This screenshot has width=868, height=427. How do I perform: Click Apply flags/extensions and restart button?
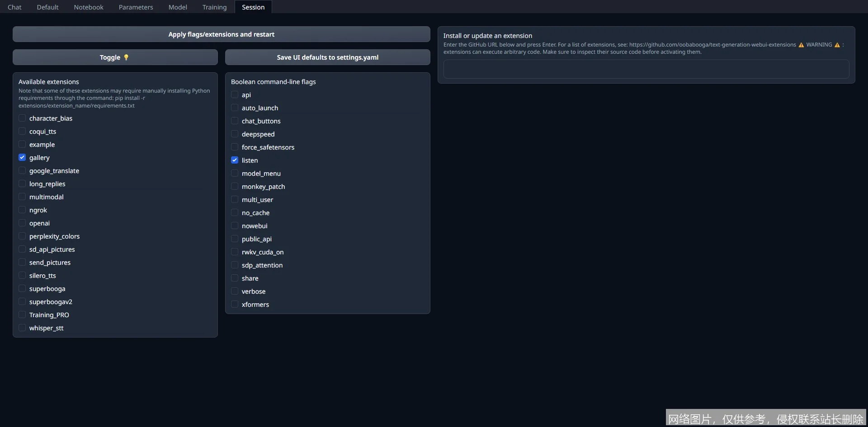[221, 34]
